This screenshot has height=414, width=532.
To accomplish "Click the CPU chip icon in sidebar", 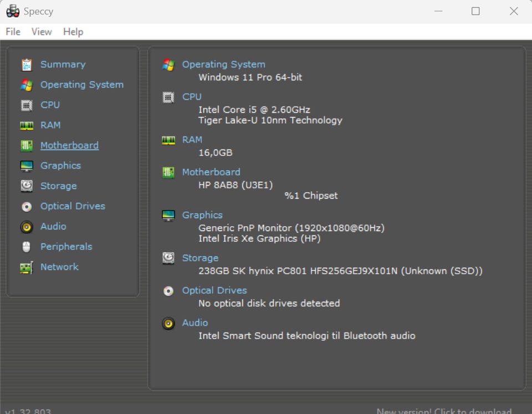I will (x=27, y=105).
